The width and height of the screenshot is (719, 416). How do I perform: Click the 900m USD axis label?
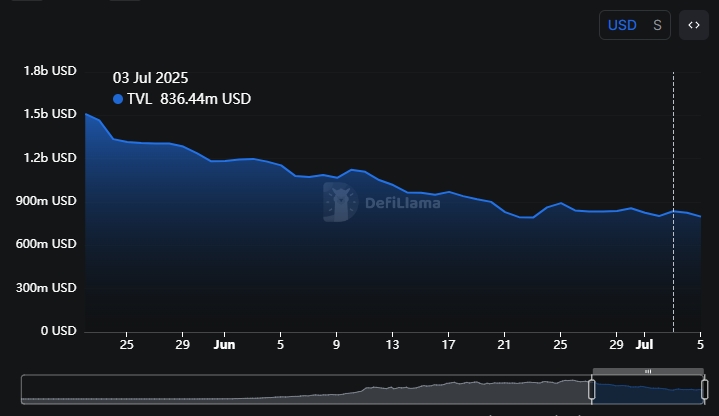(50, 201)
